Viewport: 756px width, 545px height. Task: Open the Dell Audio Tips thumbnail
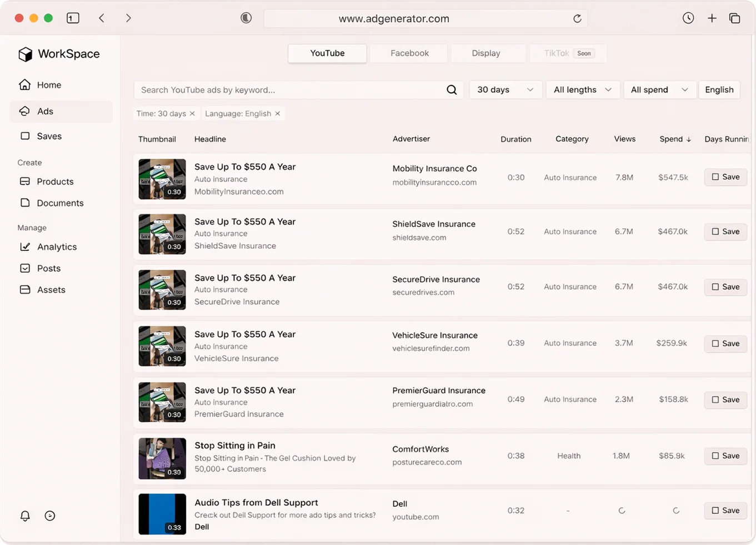[162, 514]
